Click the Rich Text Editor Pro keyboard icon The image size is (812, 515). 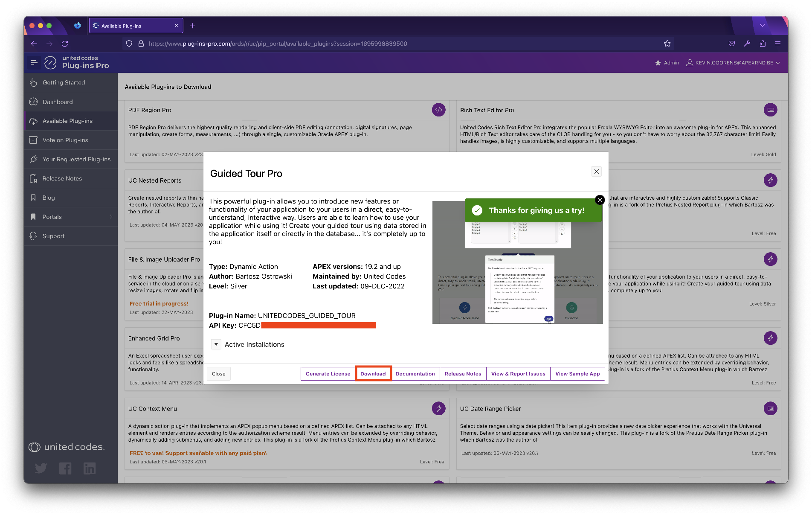click(x=770, y=110)
